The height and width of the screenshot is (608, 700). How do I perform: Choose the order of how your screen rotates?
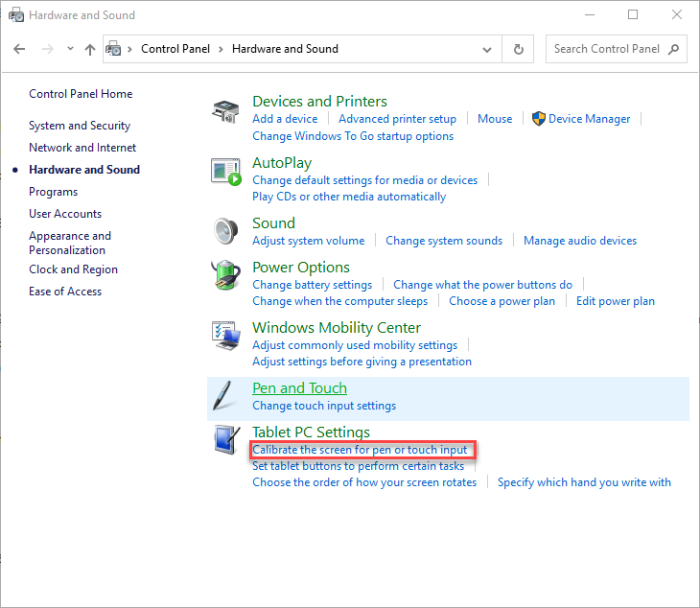click(x=364, y=482)
